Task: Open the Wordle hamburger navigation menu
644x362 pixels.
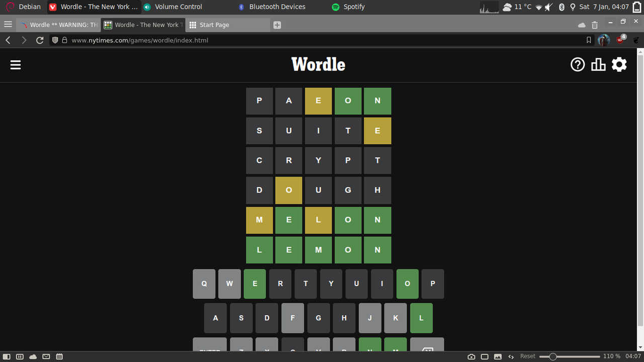Action: click(x=16, y=65)
